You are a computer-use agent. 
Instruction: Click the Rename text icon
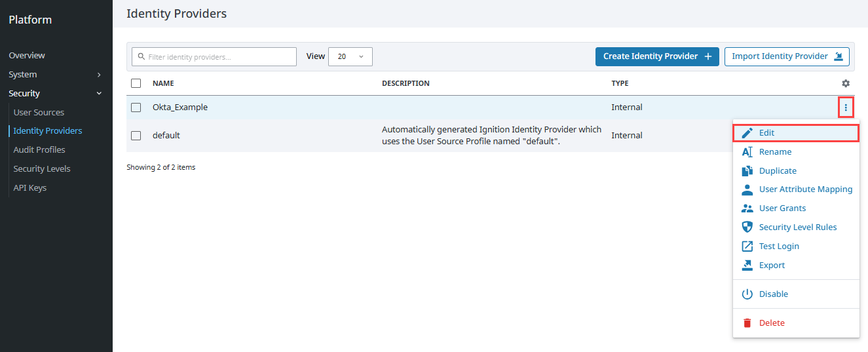coord(747,152)
